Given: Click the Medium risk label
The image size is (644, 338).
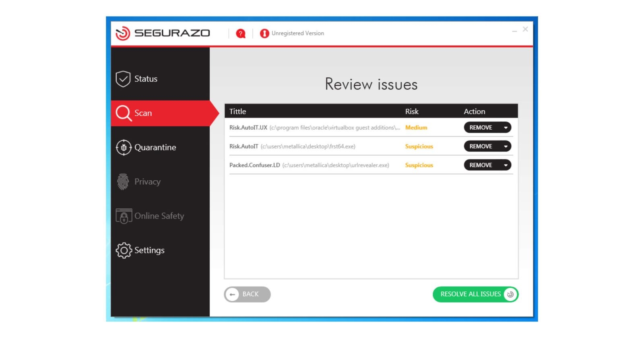Looking at the screenshot, I should pos(416,128).
